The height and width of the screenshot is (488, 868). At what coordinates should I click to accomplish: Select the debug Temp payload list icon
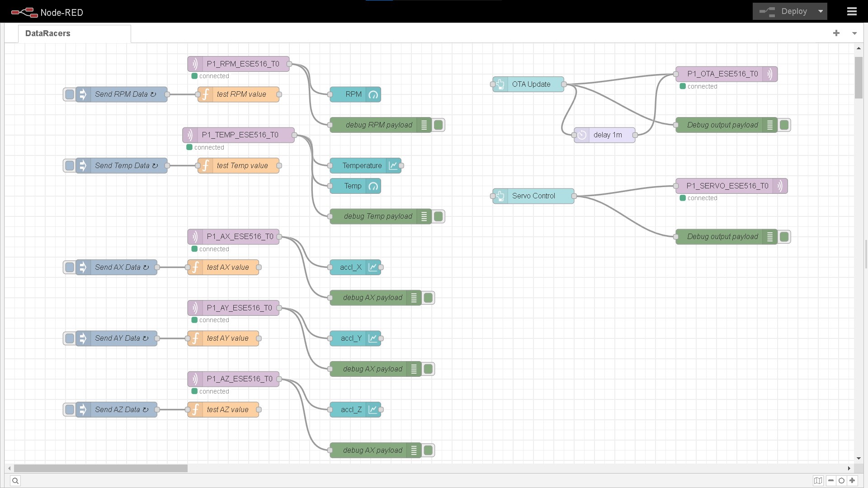coord(424,217)
